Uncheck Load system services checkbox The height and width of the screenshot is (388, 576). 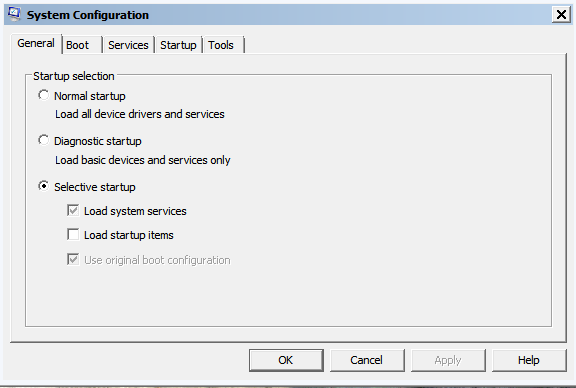[x=73, y=211]
